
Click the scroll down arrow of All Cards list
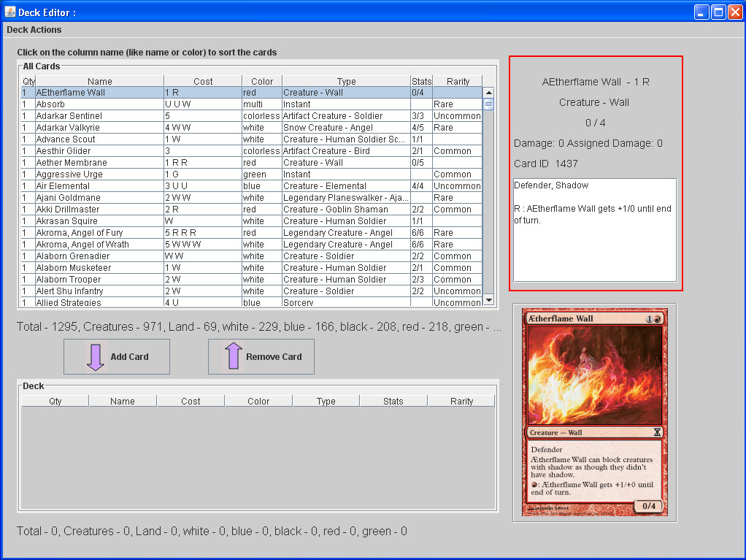[x=488, y=300]
